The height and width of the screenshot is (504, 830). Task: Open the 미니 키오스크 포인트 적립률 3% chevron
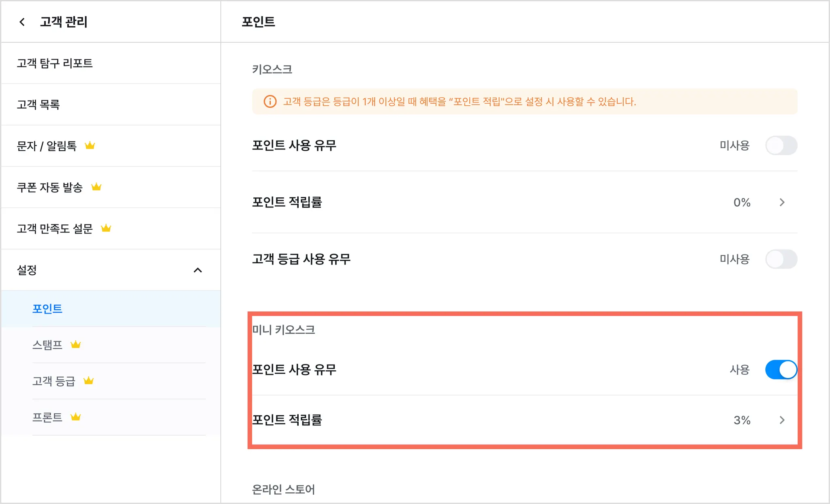(x=782, y=420)
